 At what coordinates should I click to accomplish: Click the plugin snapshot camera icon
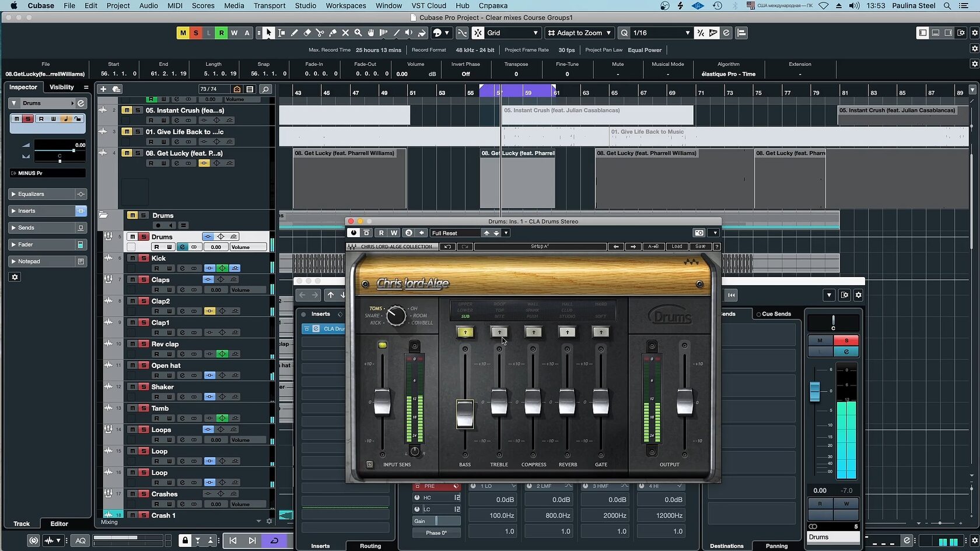(x=699, y=233)
